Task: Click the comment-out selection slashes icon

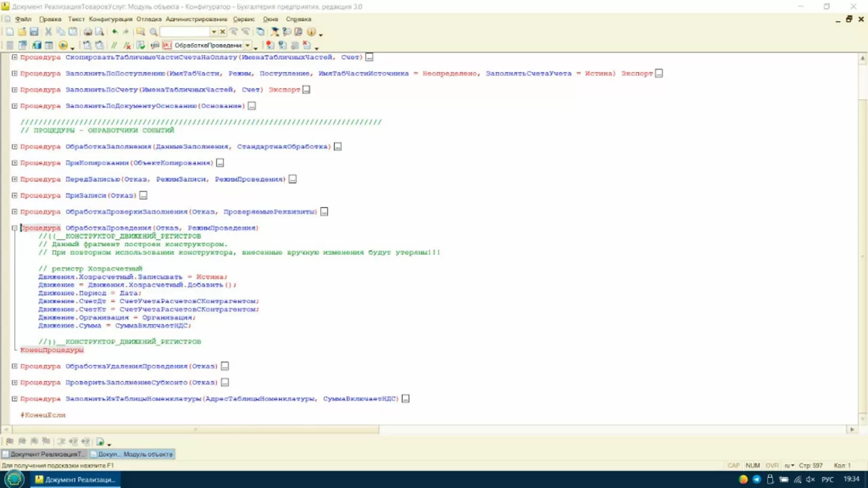Action: pyautogui.click(x=114, y=45)
